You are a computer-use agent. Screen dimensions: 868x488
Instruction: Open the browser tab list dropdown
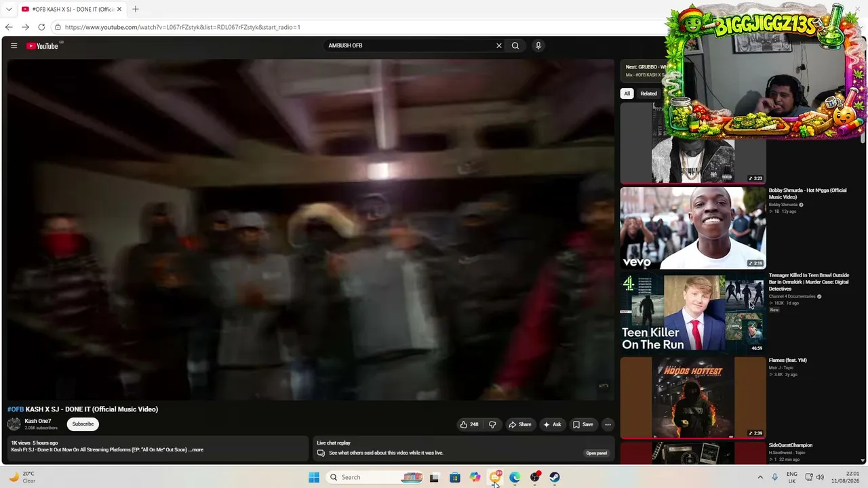[9, 9]
